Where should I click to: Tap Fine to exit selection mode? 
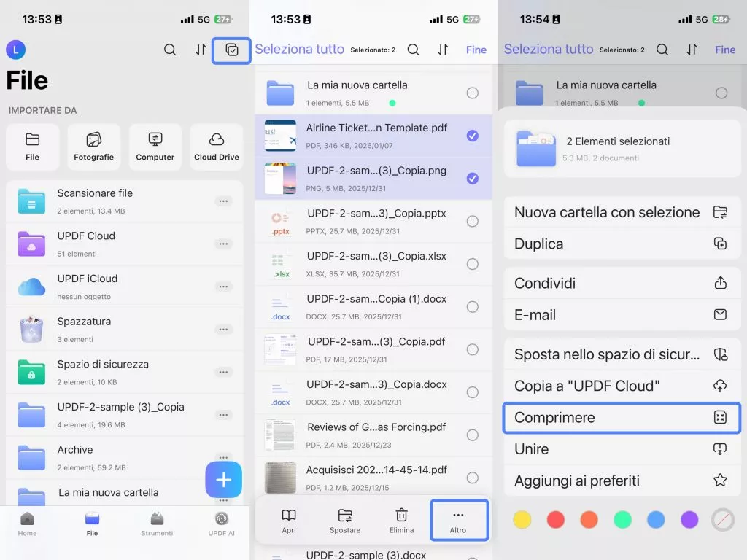(x=476, y=50)
